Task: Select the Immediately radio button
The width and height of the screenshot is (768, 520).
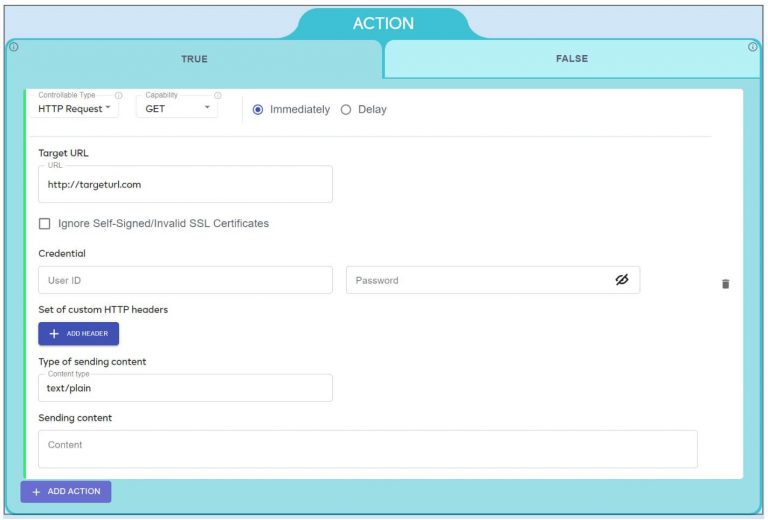Action: tap(258, 110)
